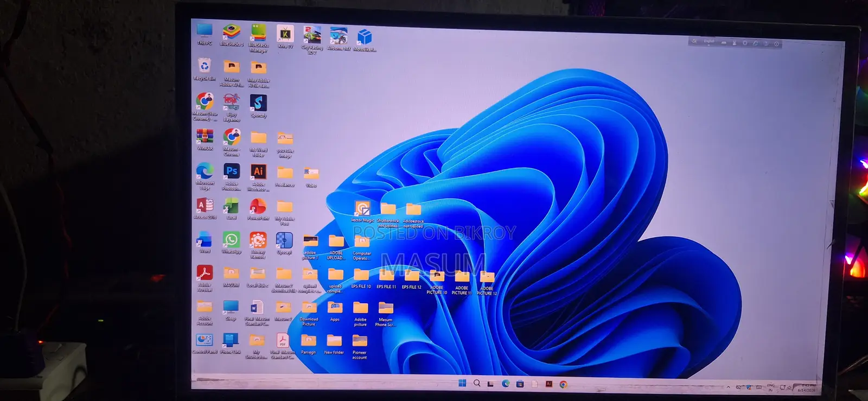This screenshot has height=401, width=868.
Task: Open Microsoft Edge from the taskbar
Action: coord(506,384)
